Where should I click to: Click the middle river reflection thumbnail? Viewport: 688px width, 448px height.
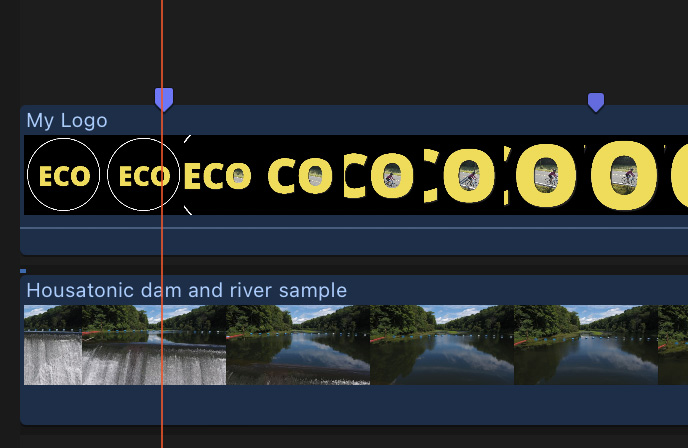click(442, 345)
